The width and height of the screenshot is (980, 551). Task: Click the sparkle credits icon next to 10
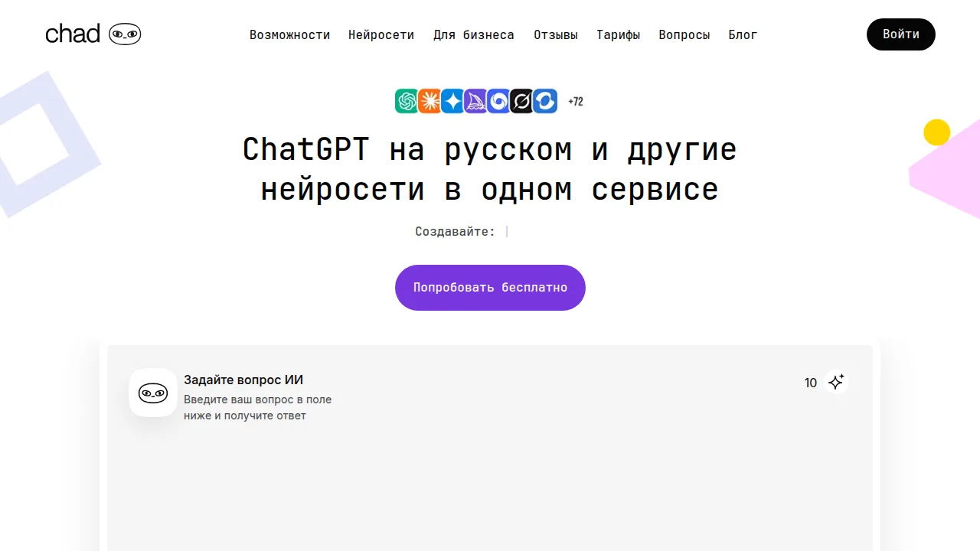click(x=836, y=382)
